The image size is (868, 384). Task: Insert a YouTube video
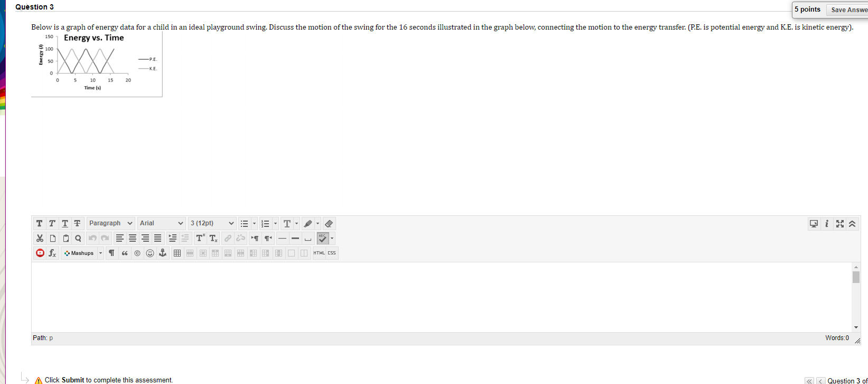(x=40, y=253)
